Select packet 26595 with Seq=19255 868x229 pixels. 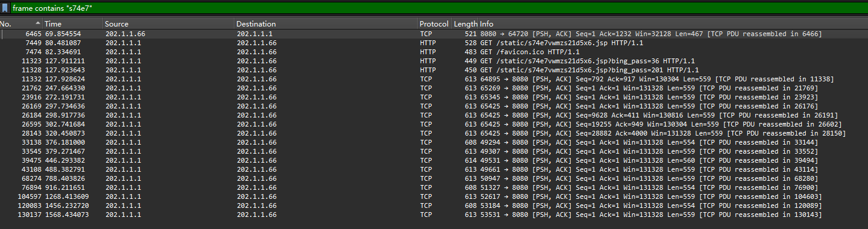point(434,124)
